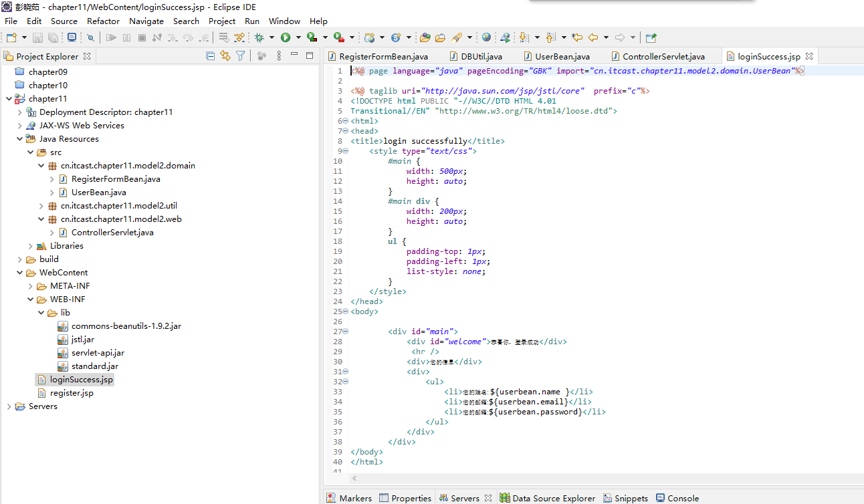Image resolution: width=864 pixels, height=504 pixels.
Task: Click the editor horizontal scrollbar left arrow
Action: (x=354, y=479)
